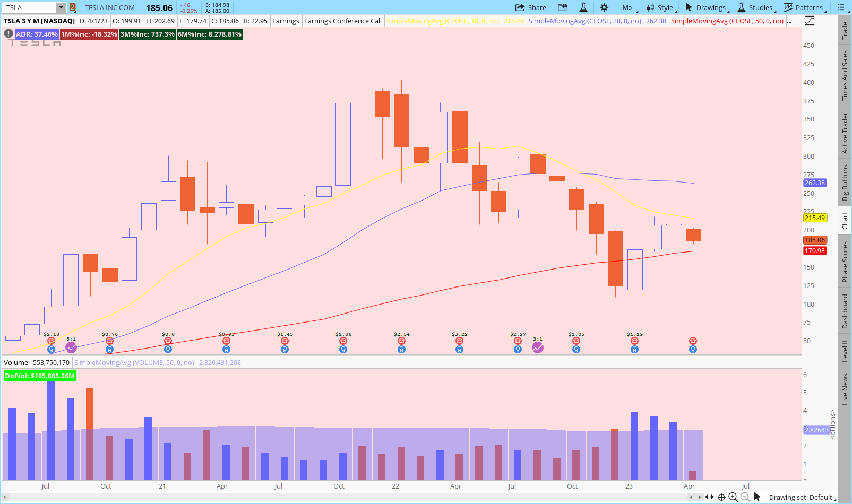Click the earnings bulb icon under $1.86

pos(343,349)
